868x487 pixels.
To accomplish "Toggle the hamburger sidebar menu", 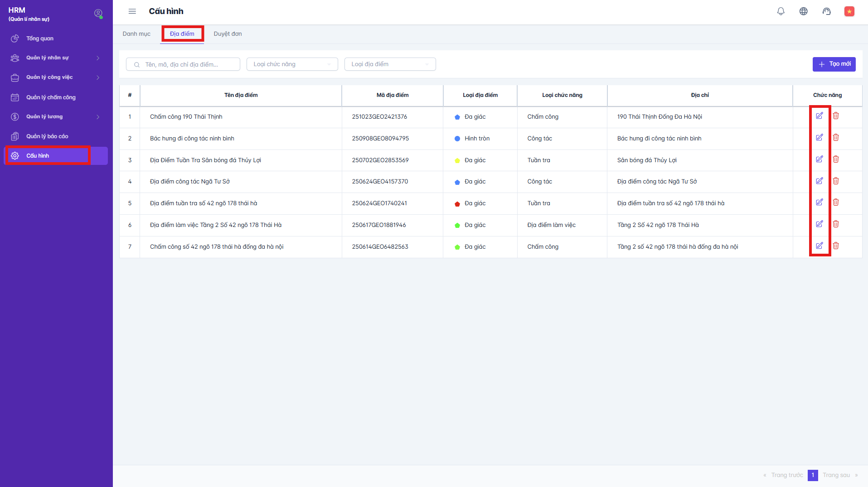I will coord(132,11).
